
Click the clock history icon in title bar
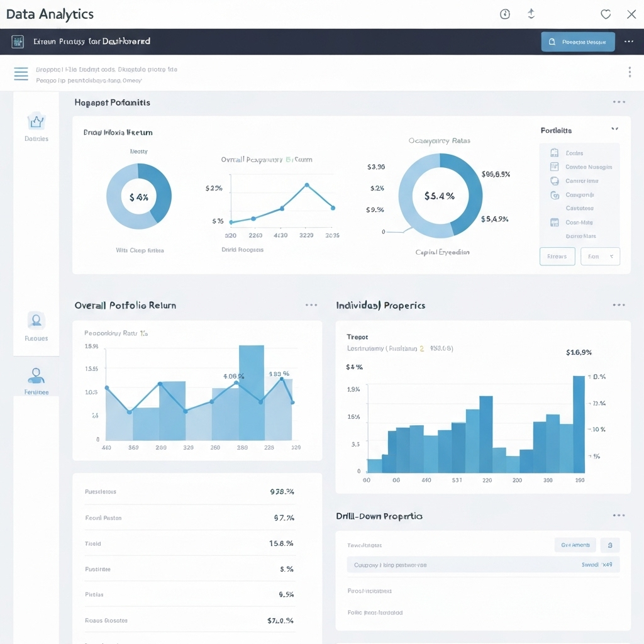pos(505,14)
